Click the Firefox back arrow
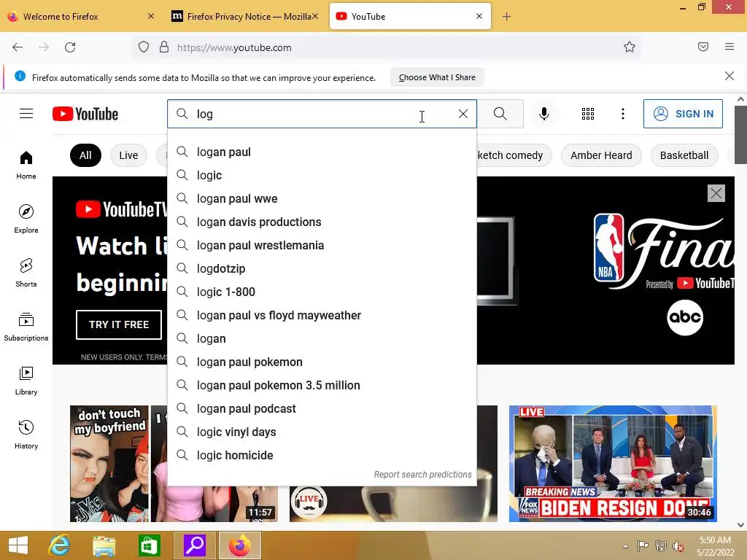747x560 pixels. (18, 47)
